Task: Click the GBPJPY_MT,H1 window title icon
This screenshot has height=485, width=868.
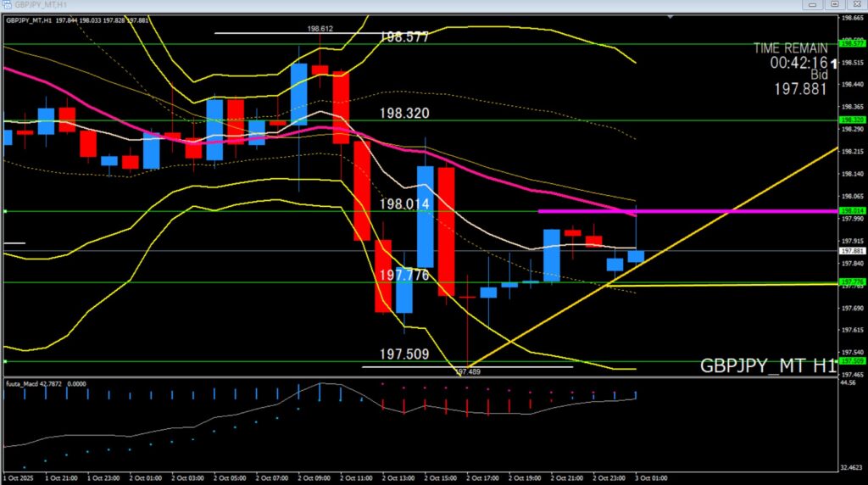Action: pos(5,5)
